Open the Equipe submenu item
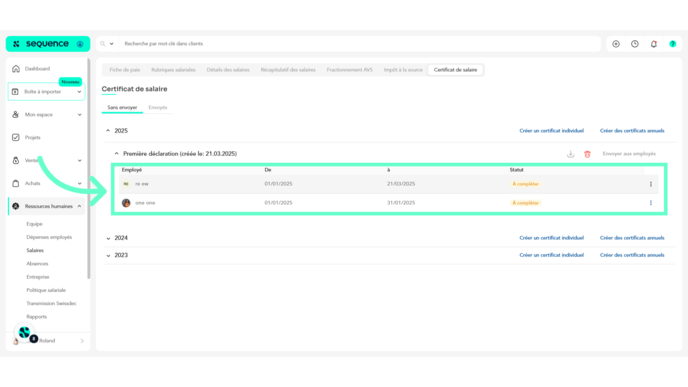Viewport: 688px width, 387px height. click(34, 224)
